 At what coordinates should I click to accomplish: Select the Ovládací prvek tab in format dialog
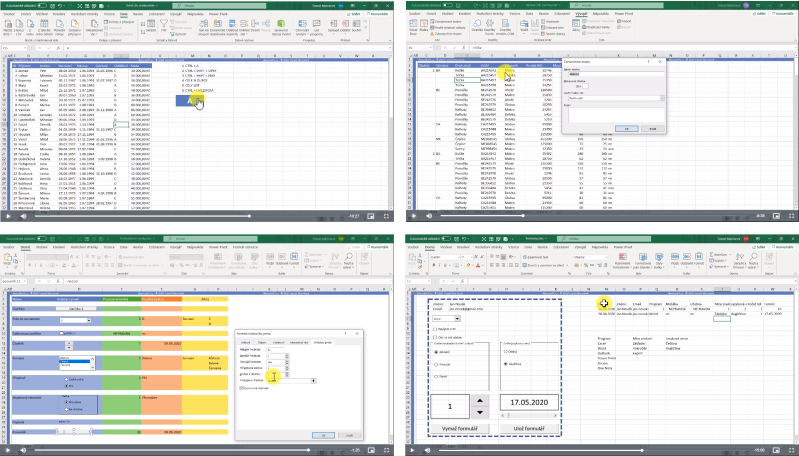322,342
